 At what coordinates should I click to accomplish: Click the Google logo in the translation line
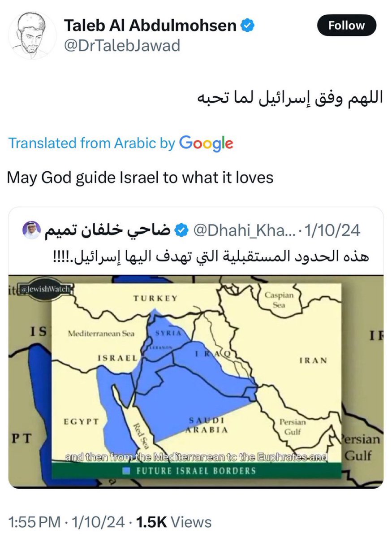(206, 143)
